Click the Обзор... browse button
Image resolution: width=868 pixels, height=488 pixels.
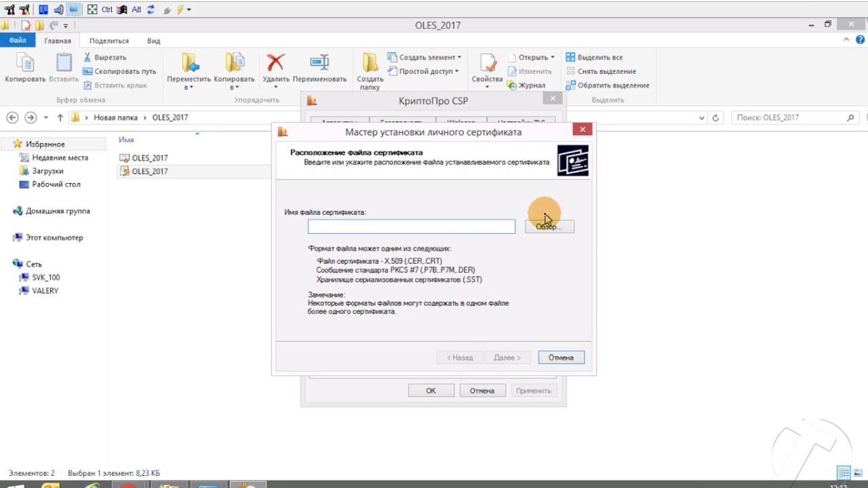click(x=549, y=226)
